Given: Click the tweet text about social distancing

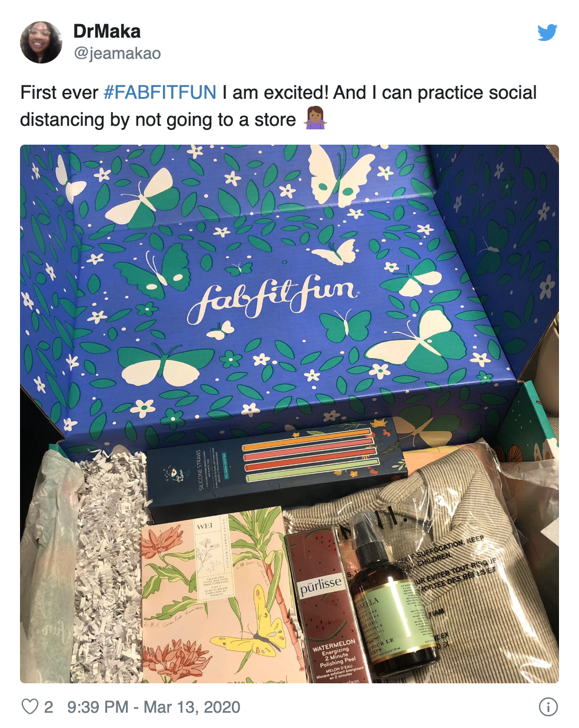Looking at the screenshot, I should pos(278,106).
